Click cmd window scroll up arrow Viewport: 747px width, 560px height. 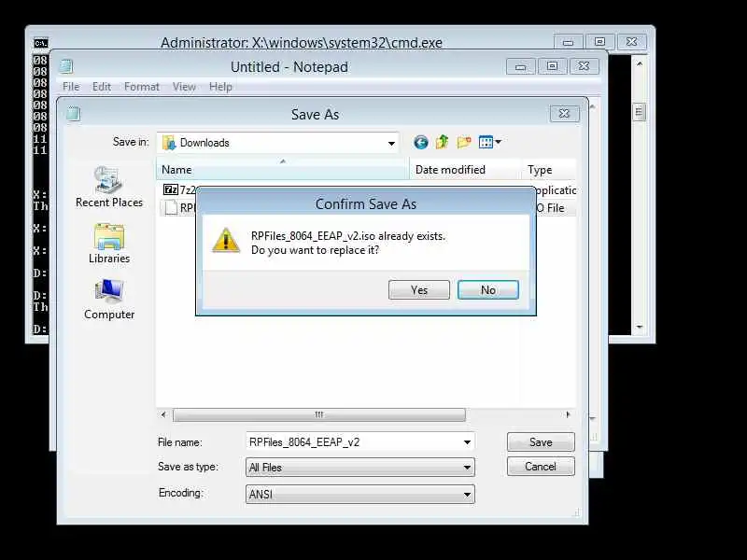[640, 63]
